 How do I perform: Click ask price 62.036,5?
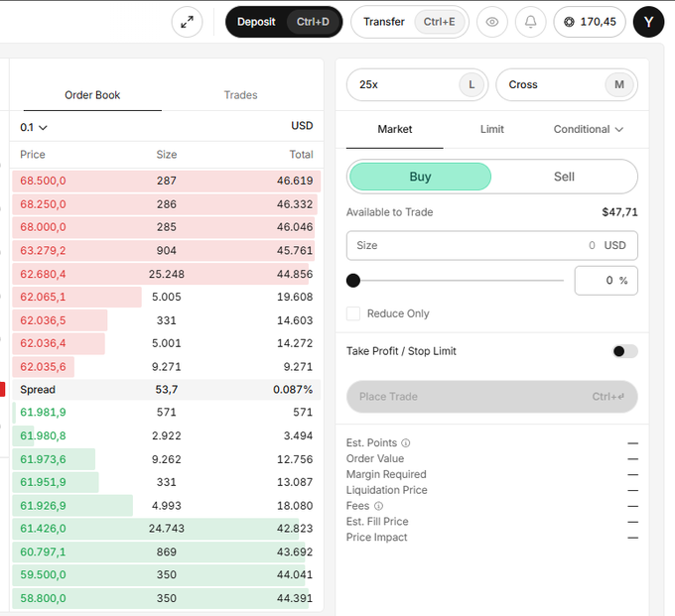[x=43, y=320]
